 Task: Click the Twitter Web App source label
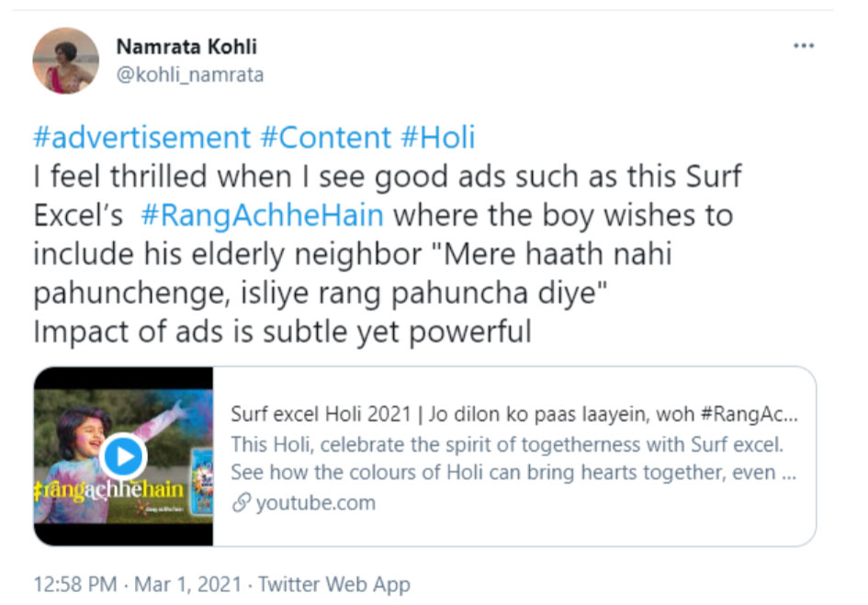tap(334, 584)
